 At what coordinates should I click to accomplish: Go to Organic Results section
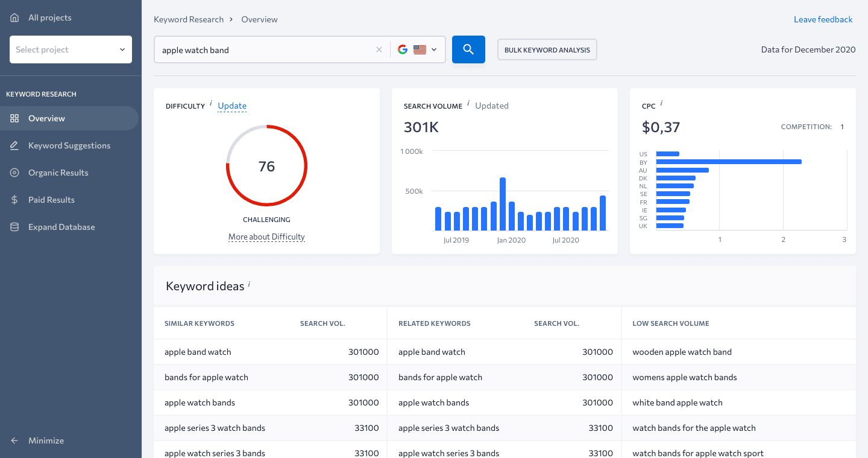69,173
